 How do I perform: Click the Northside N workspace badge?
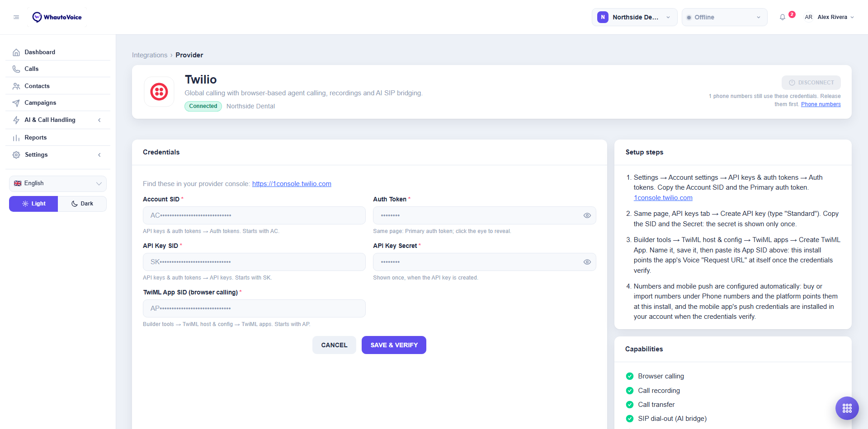[603, 17]
